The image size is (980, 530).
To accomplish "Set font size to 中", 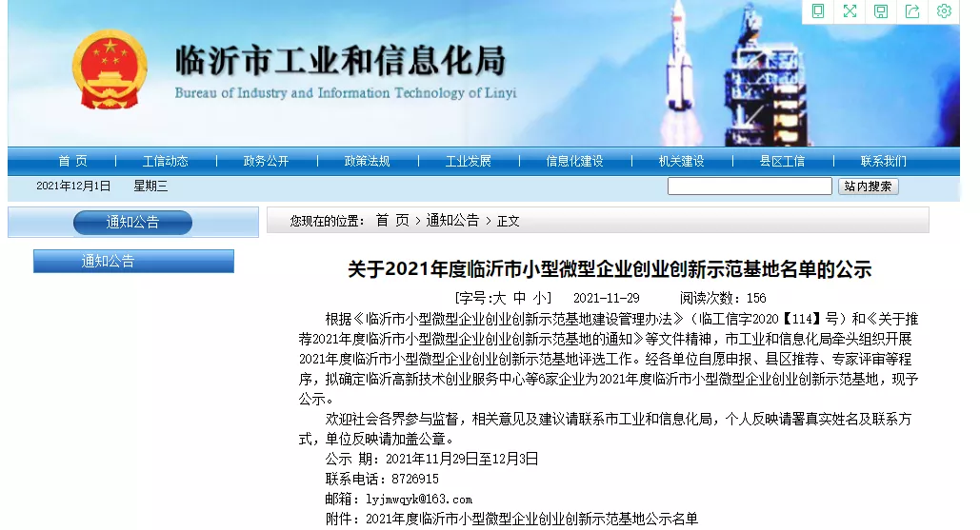I will (x=519, y=298).
